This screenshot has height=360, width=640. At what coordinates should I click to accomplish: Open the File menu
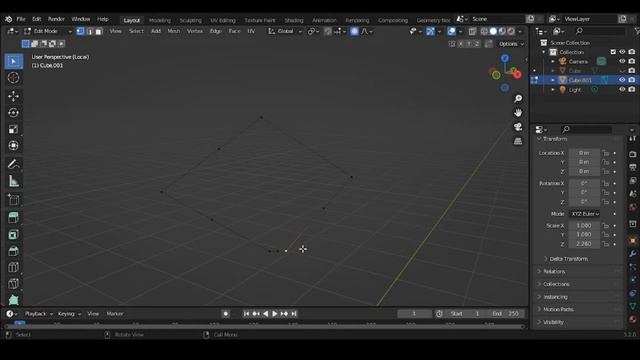[x=21, y=19]
